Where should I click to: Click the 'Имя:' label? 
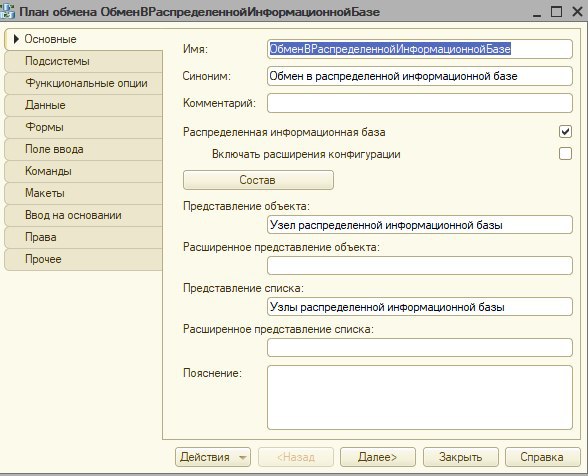pyautogui.click(x=195, y=49)
